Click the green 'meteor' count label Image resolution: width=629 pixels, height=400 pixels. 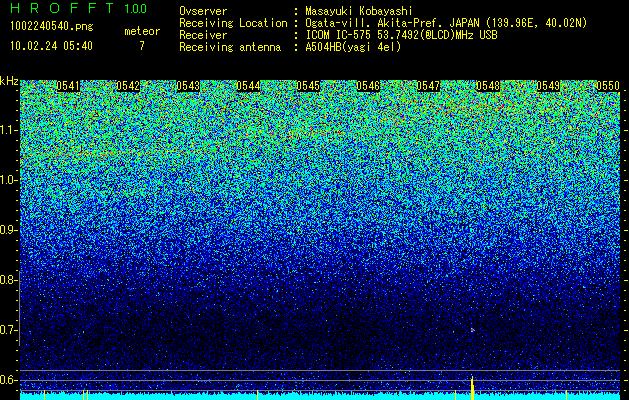pyautogui.click(x=142, y=31)
